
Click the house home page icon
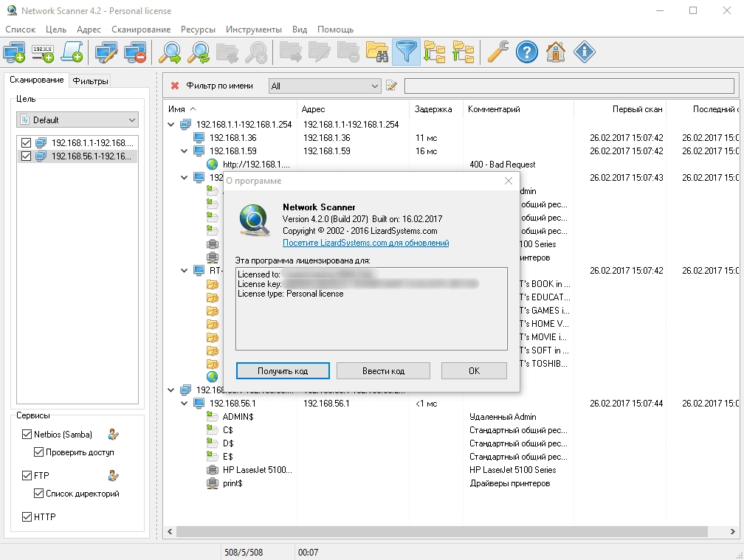click(x=556, y=52)
